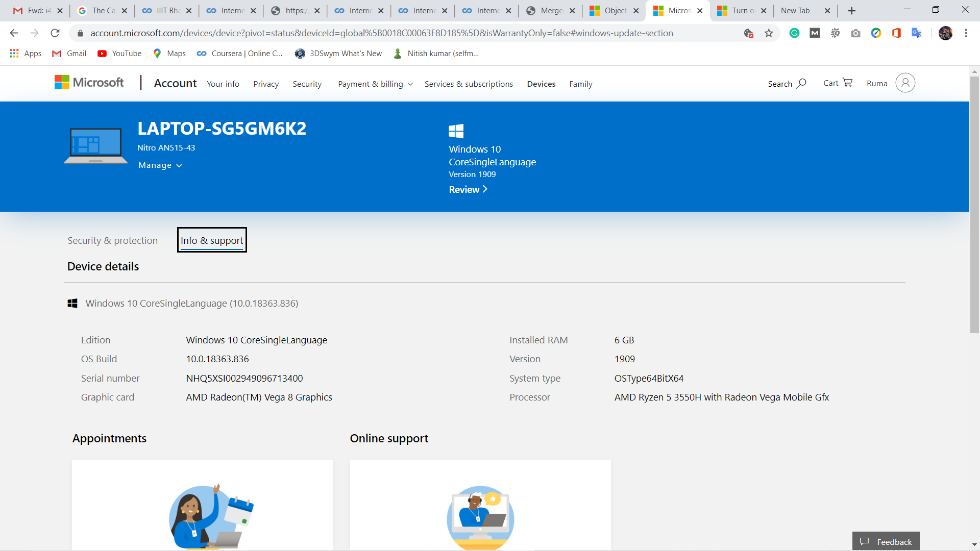The image size is (980, 551).
Task: Bookmark this page with the star icon
Action: click(769, 33)
